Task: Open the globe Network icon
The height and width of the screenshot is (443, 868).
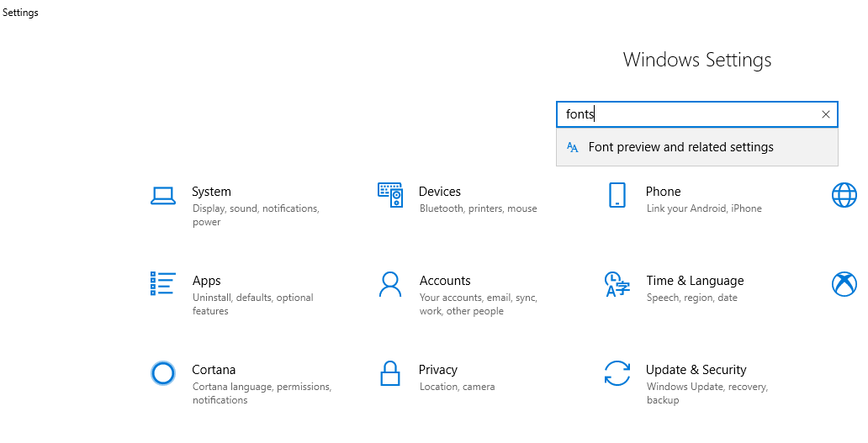Action: click(844, 195)
